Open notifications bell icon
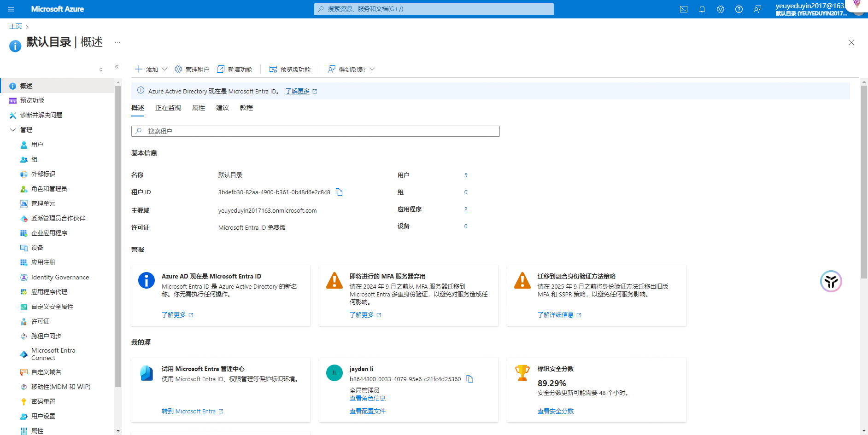The height and width of the screenshot is (435, 868). tap(702, 9)
